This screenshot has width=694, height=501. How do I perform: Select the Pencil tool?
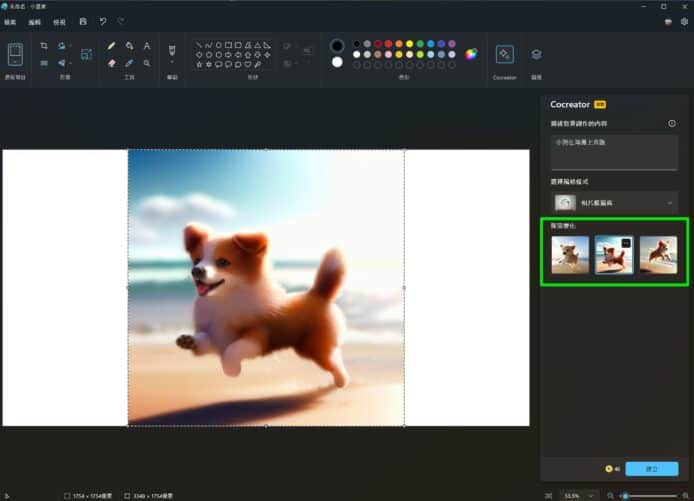pyautogui.click(x=112, y=46)
